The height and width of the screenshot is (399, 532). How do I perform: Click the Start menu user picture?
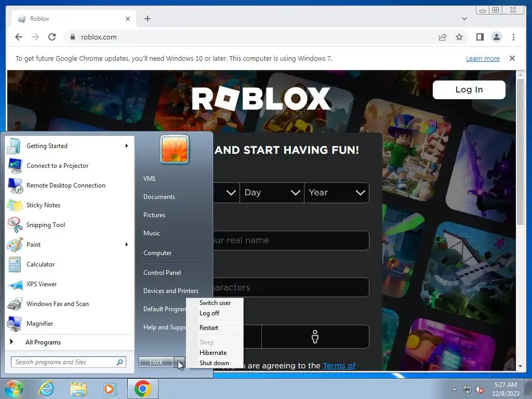[175, 149]
